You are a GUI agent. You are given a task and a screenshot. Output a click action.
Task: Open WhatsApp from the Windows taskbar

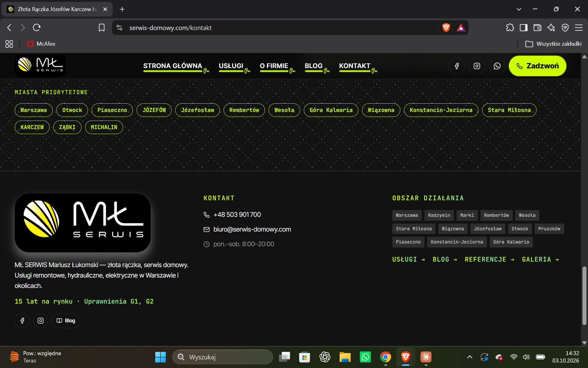click(365, 357)
